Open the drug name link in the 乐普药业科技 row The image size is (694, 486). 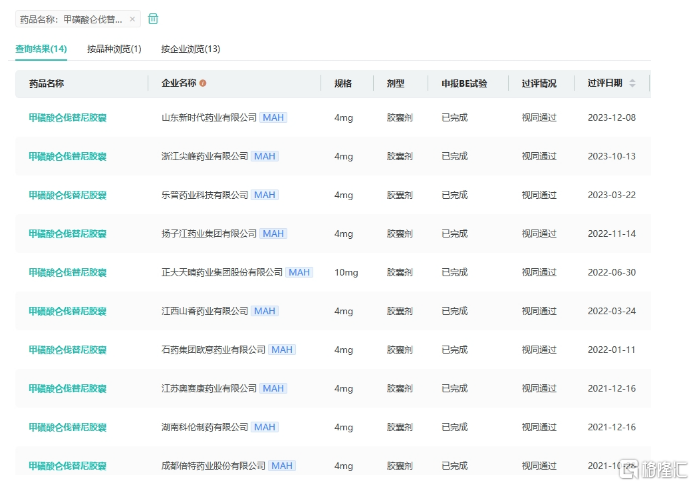coord(68,195)
